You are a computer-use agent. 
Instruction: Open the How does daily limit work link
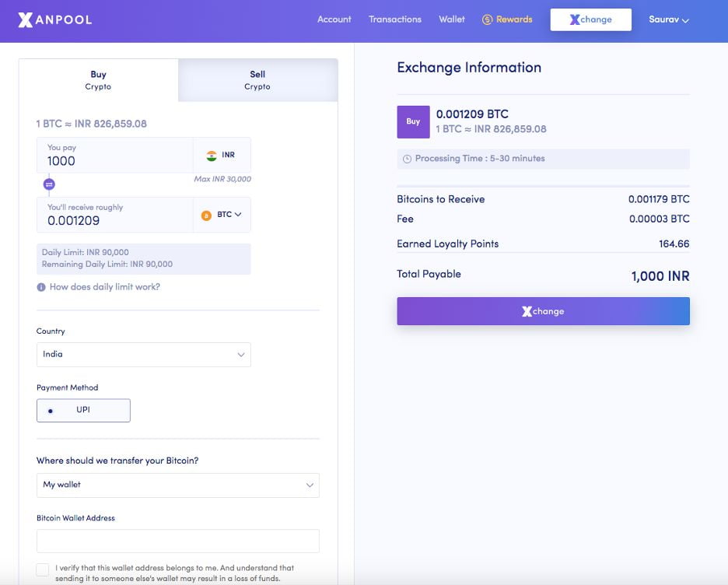[x=104, y=287]
